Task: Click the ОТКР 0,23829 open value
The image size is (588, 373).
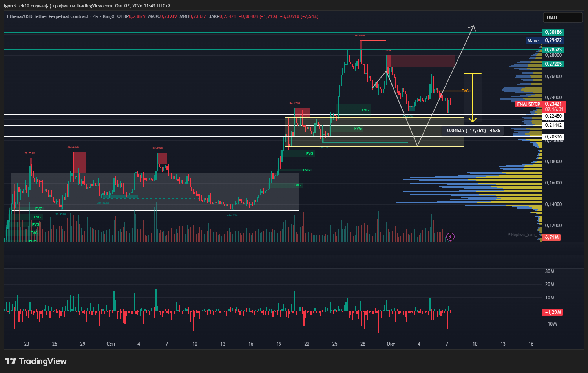Action: [131, 16]
